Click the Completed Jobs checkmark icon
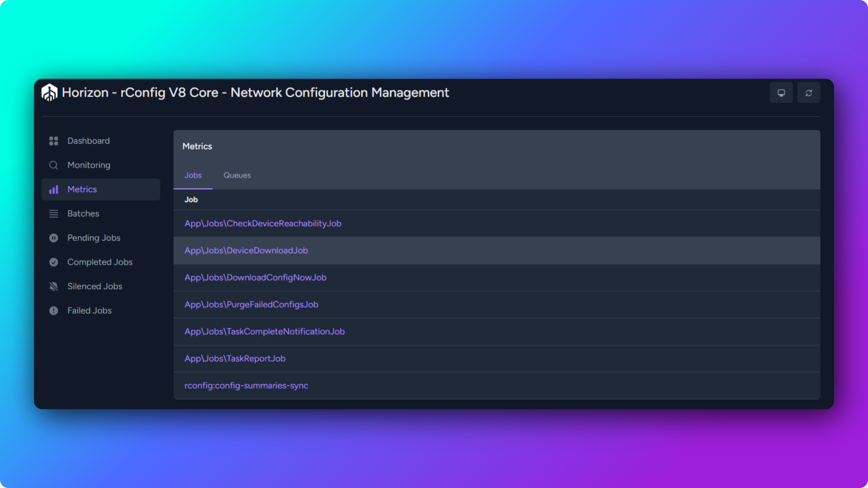 (x=54, y=262)
